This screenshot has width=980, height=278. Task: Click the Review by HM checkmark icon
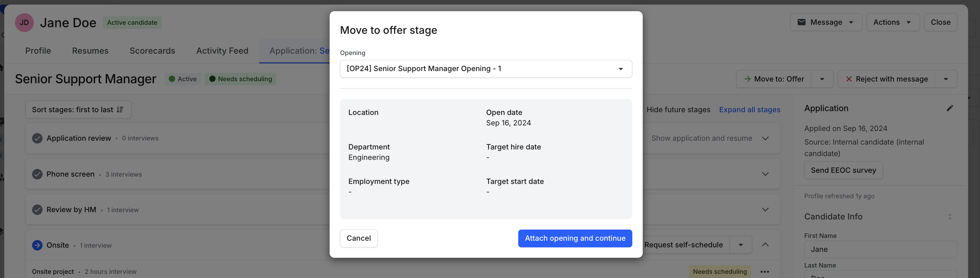37,210
